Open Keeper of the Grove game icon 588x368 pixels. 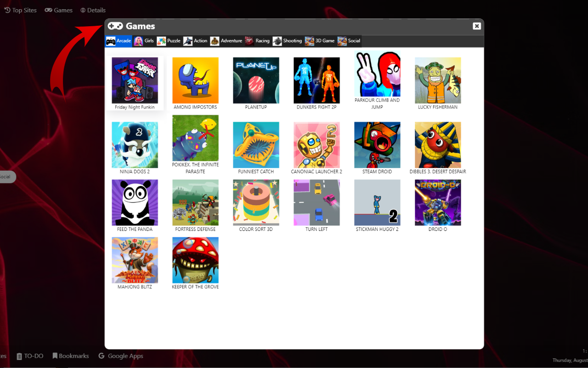(x=195, y=260)
